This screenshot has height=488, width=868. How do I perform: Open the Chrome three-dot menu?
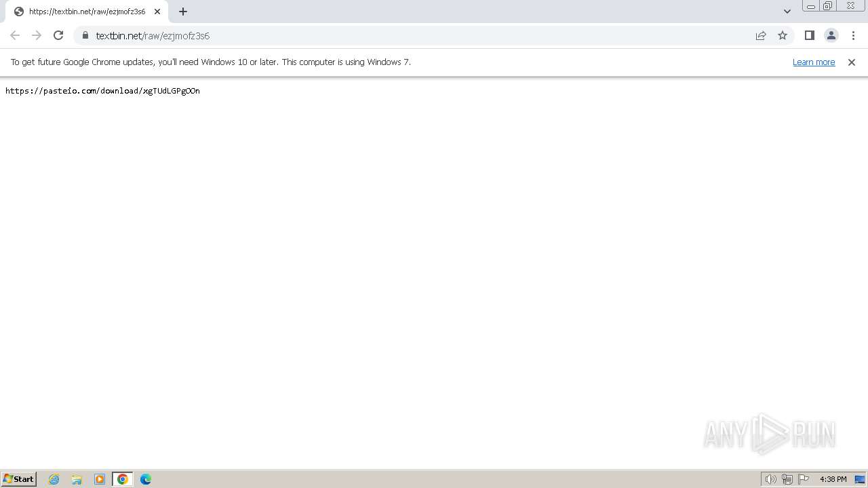click(853, 35)
